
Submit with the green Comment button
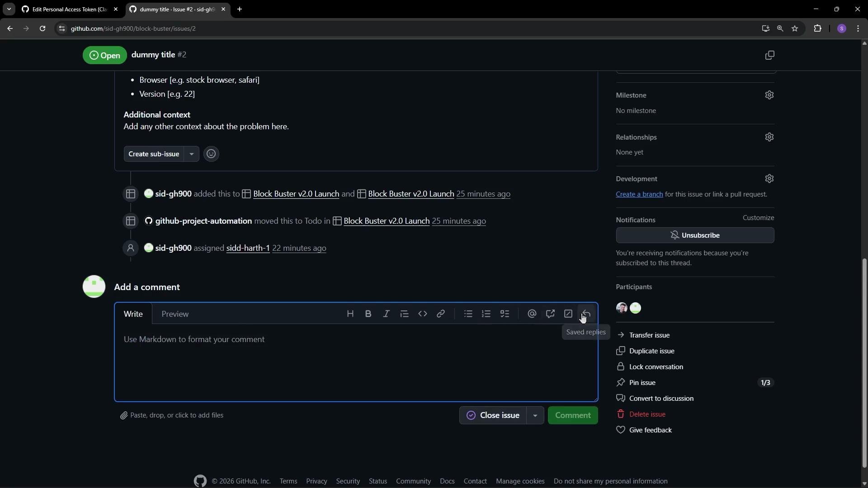[x=573, y=415]
